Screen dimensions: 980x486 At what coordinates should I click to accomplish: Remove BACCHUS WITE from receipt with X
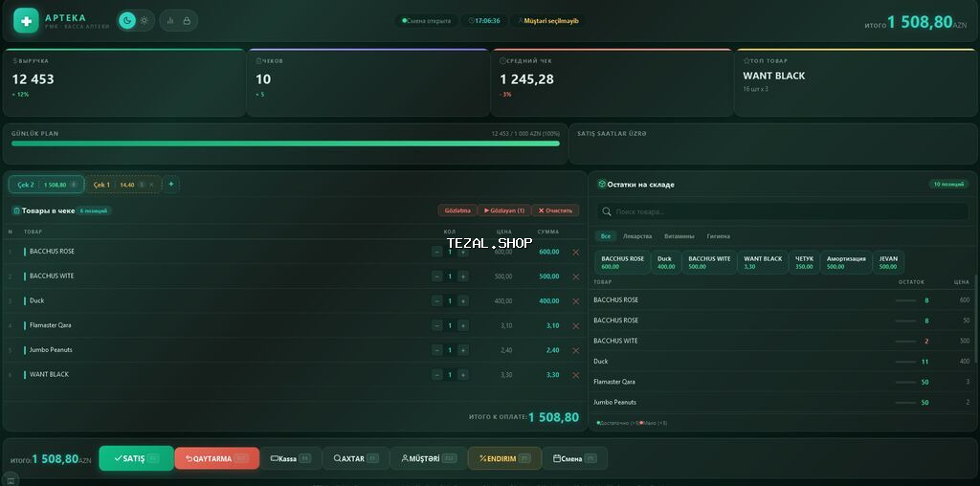coord(575,276)
